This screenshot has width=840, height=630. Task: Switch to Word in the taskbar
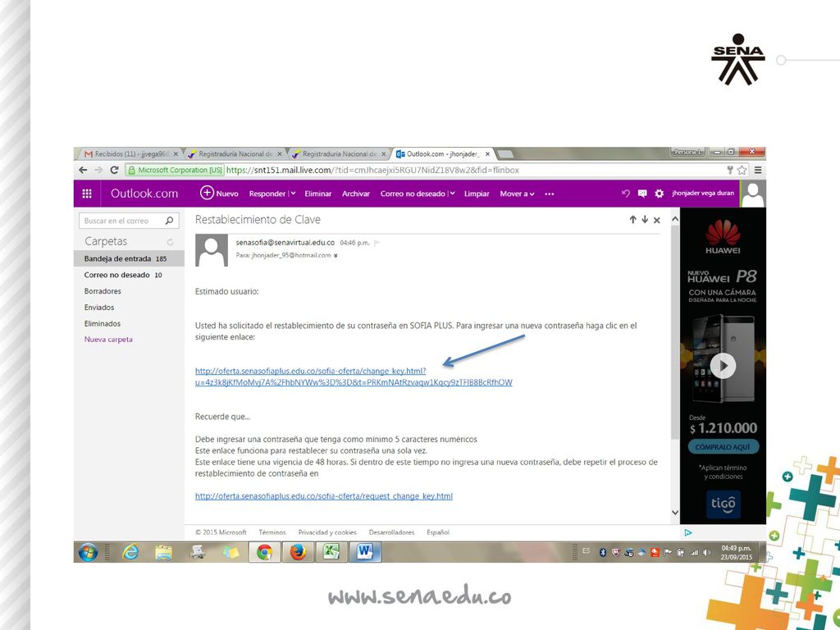(365, 552)
